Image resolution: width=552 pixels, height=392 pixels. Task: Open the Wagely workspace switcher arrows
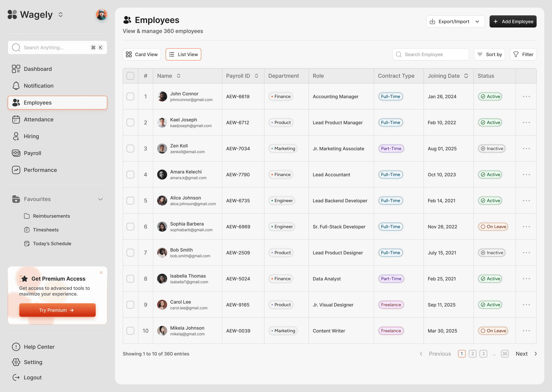click(60, 15)
